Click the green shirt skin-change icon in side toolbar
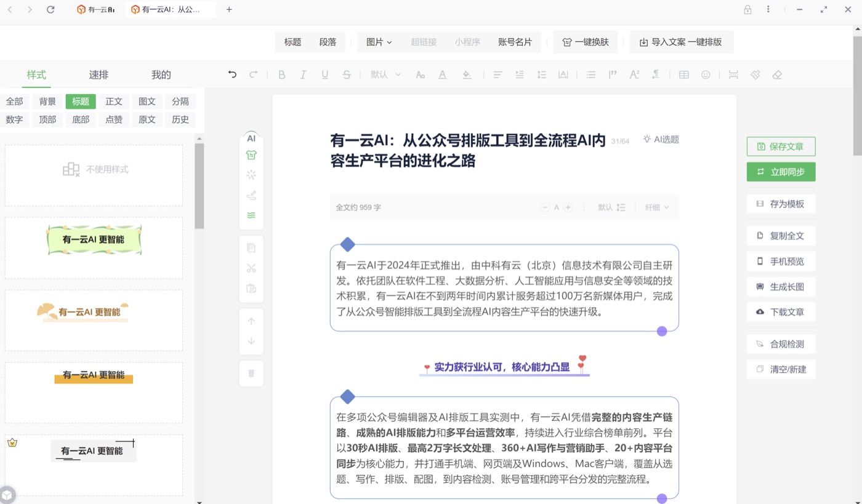This screenshot has height=504, width=862. pos(251,155)
